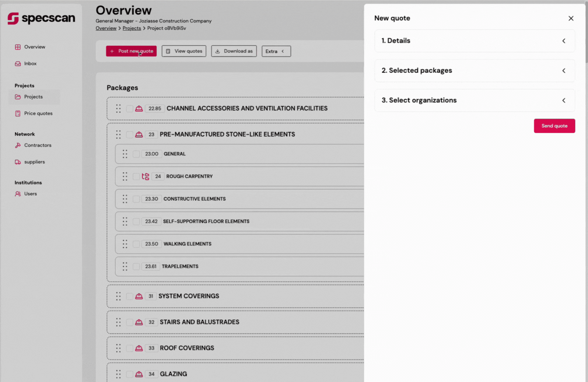Image resolution: width=588 pixels, height=382 pixels.
Task: Click Post new quote button
Action: (x=131, y=51)
